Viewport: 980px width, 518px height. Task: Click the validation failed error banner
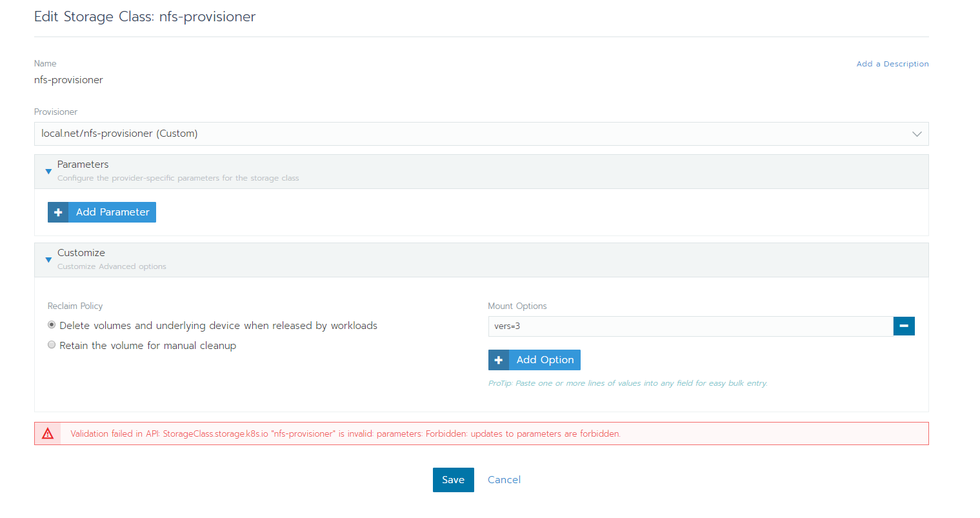coord(481,433)
